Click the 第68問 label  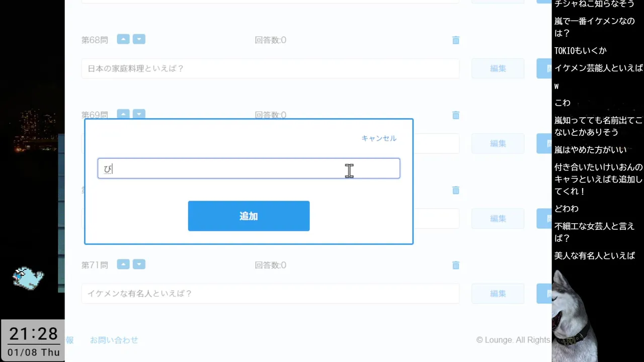point(95,40)
